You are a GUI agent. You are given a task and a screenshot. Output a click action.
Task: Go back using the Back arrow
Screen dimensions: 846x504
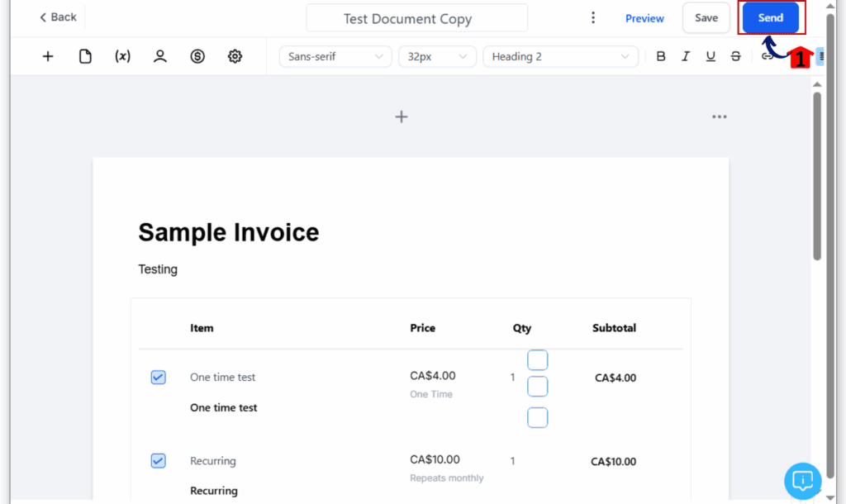(x=58, y=17)
